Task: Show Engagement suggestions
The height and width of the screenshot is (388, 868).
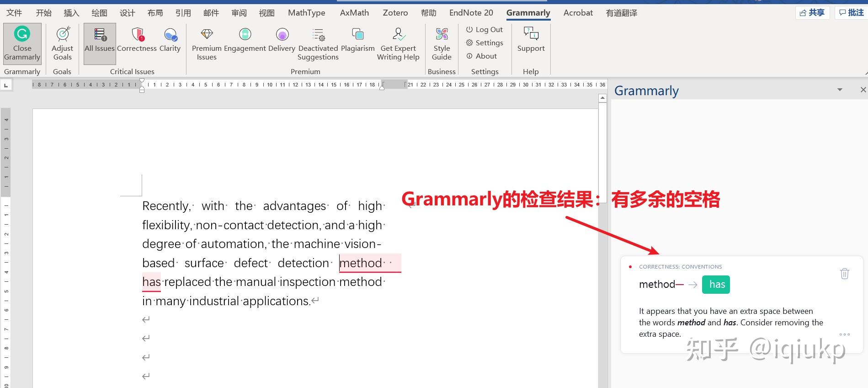Action: [245, 40]
